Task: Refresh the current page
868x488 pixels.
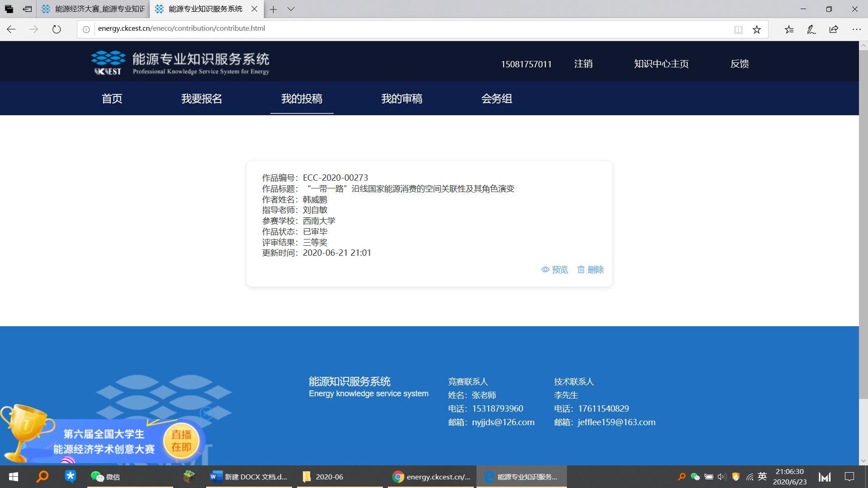Action: (56, 29)
